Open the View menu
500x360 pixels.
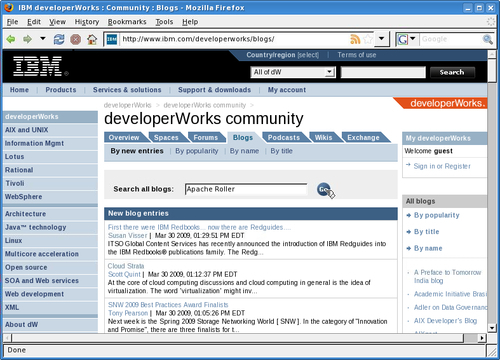pos(57,22)
